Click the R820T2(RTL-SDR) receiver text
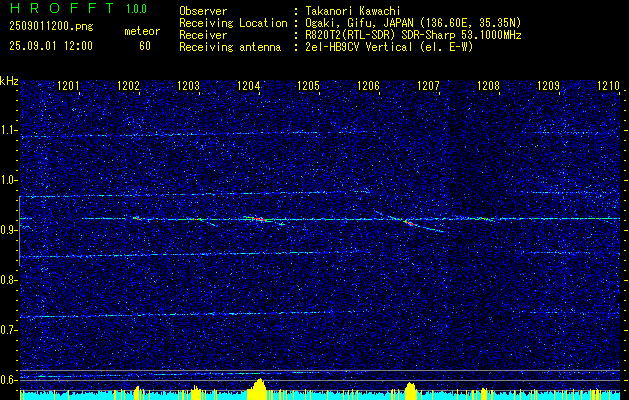This screenshot has height=400, width=629. click(x=414, y=35)
